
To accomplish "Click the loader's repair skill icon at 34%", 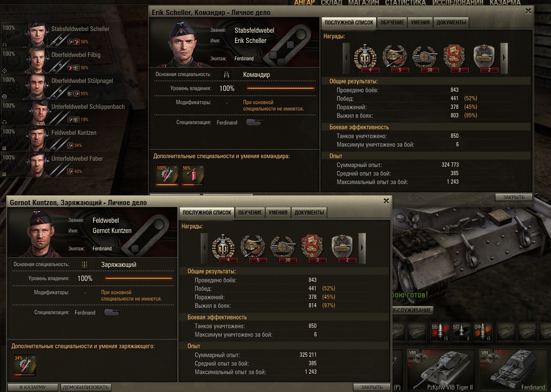I will click(x=25, y=365).
